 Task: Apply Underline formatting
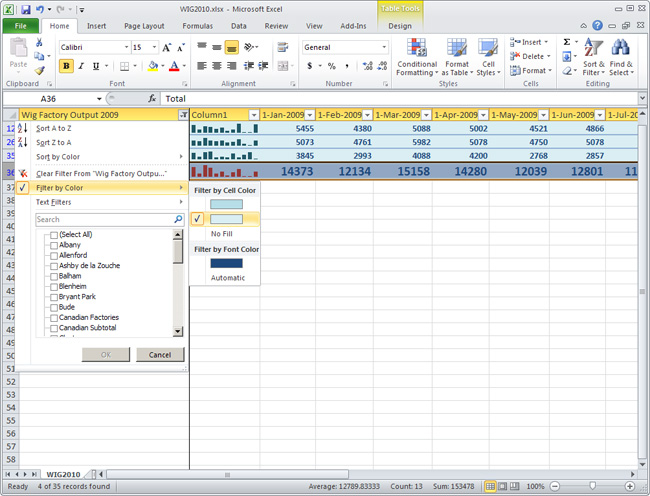[x=96, y=66]
